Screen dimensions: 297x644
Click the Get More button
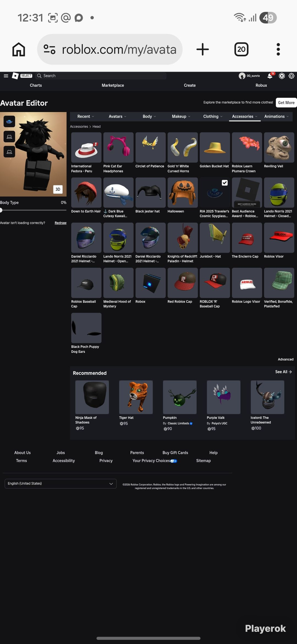click(286, 103)
